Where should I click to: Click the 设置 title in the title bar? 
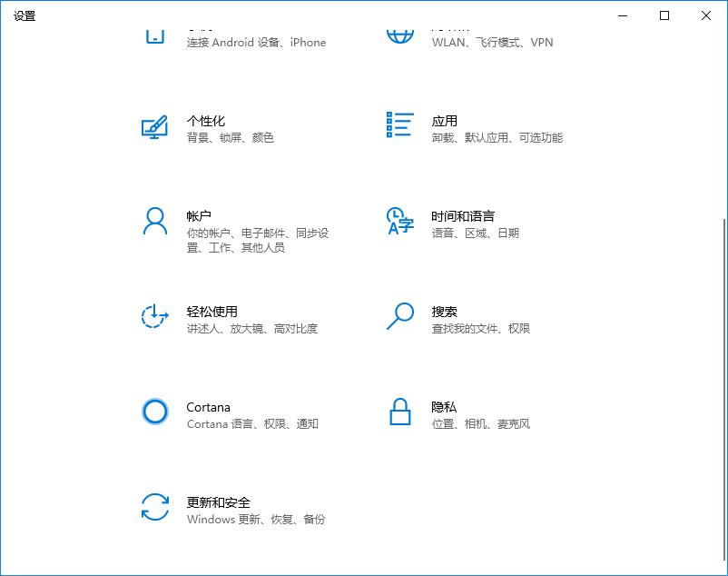click(x=25, y=15)
